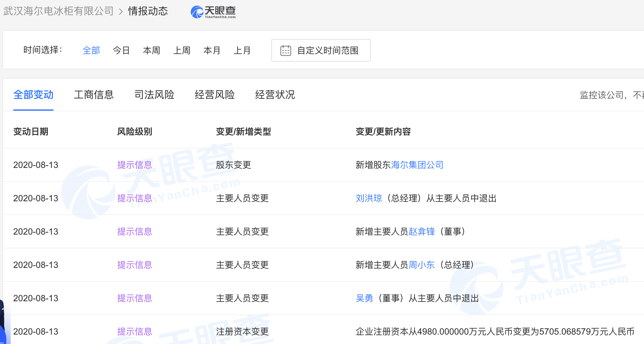Filter by 本月
Image resolution: width=644 pixels, height=344 pixels.
tap(212, 50)
